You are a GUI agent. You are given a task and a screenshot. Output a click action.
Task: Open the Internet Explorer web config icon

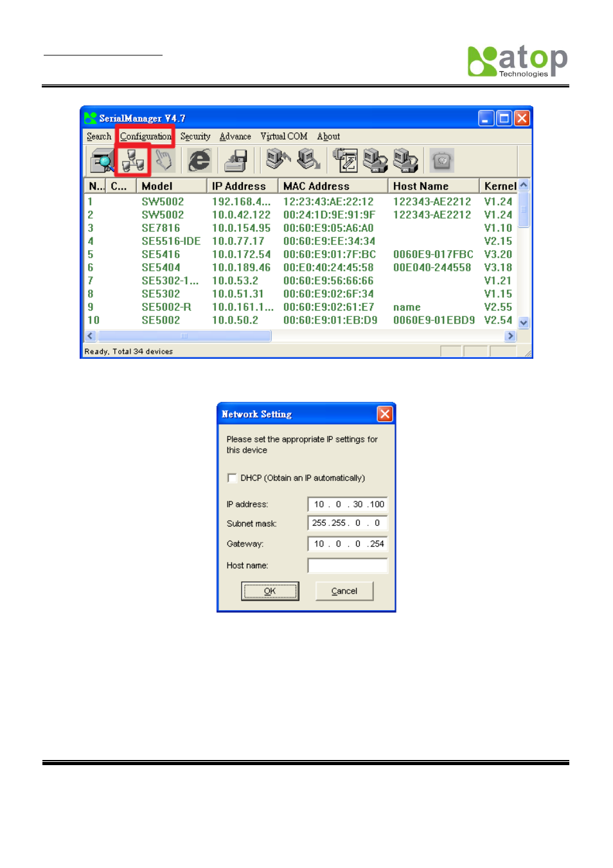click(x=199, y=160)
